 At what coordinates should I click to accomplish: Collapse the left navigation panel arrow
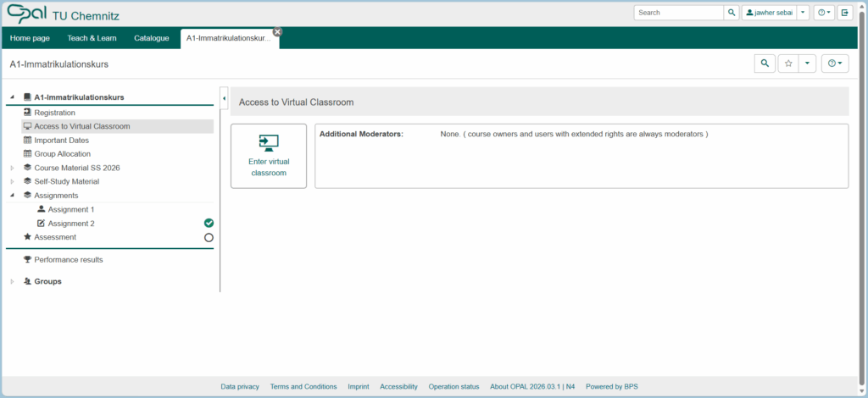click(224, 98)
